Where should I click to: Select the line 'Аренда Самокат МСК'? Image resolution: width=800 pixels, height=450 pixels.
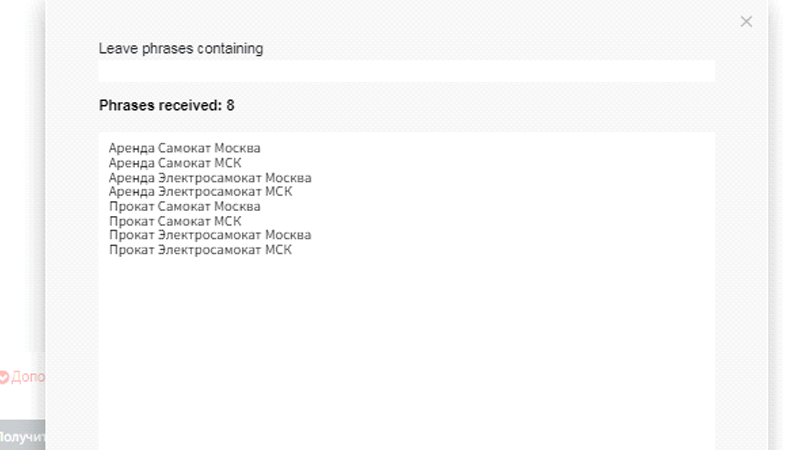click(175, 163)
